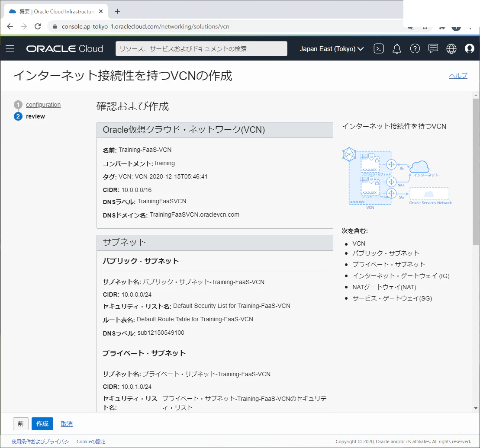Viewport: 480px width, 448px height.
Task: Click the サブネット section header
Action: click(215, 243)
